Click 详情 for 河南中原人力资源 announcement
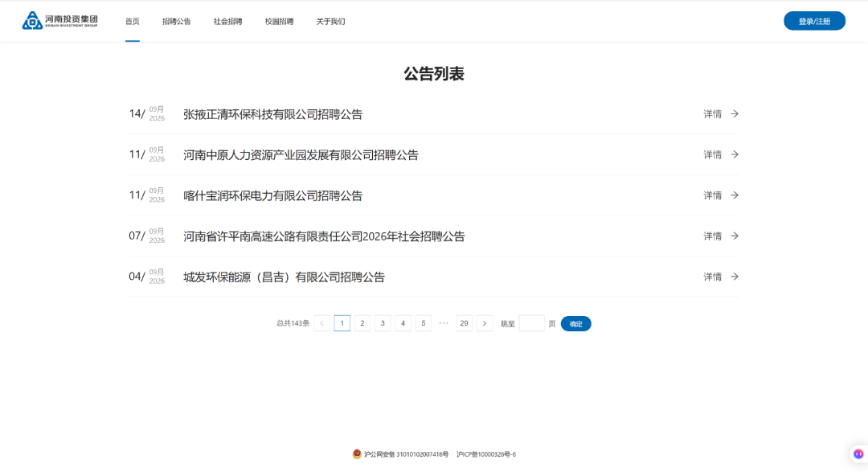868x476 pixels. tap(712, 154)
